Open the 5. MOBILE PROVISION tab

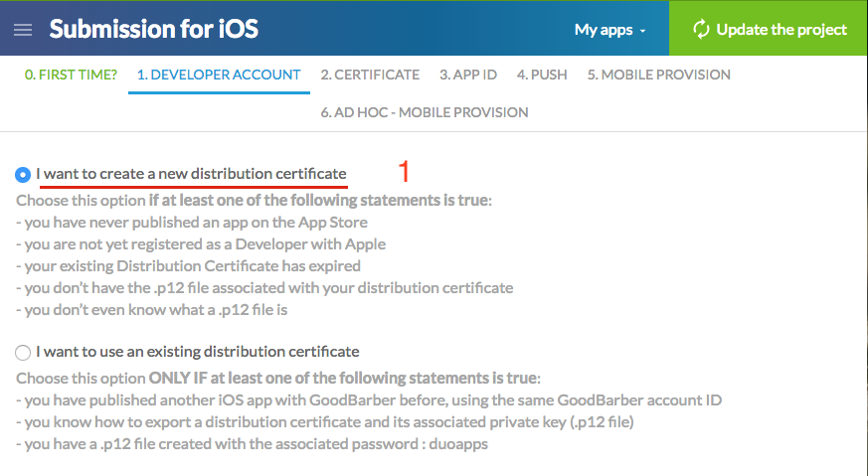coord(658,75)
